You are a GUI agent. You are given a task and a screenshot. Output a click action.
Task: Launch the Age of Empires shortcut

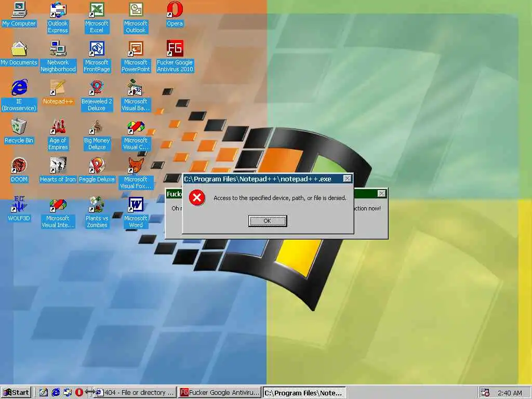(58, 135)
